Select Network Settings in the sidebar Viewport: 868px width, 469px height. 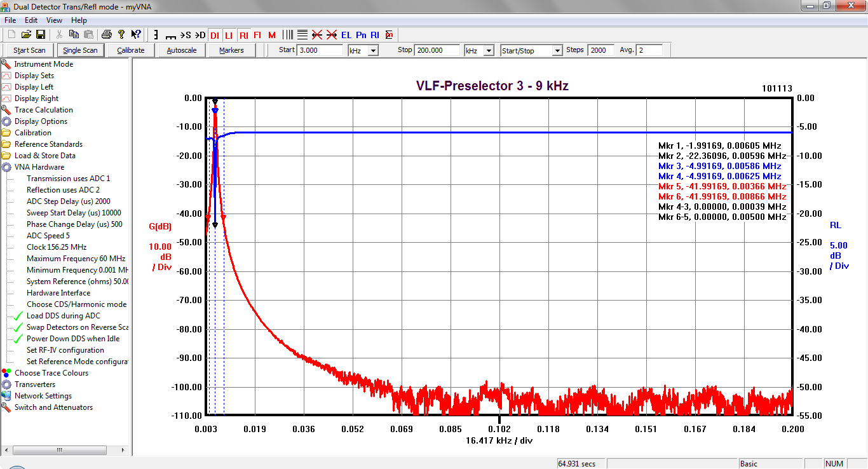click(x=43, y=396)
